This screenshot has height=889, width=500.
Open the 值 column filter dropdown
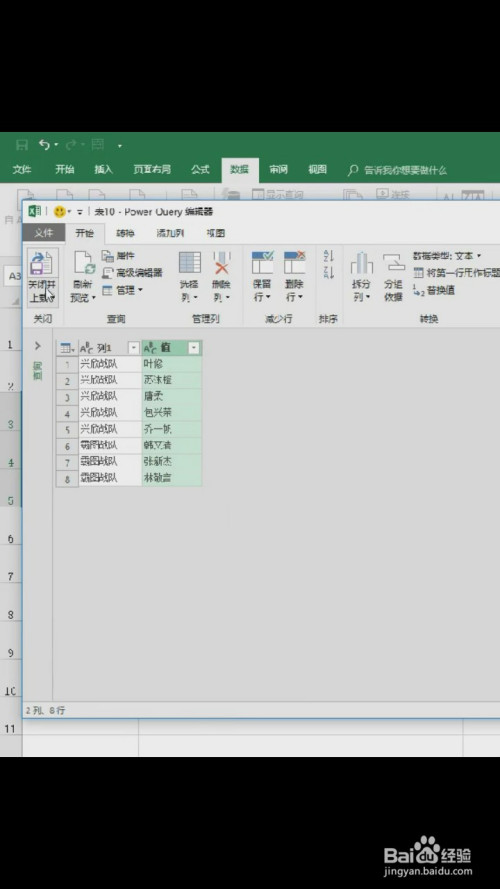[194, 348]
